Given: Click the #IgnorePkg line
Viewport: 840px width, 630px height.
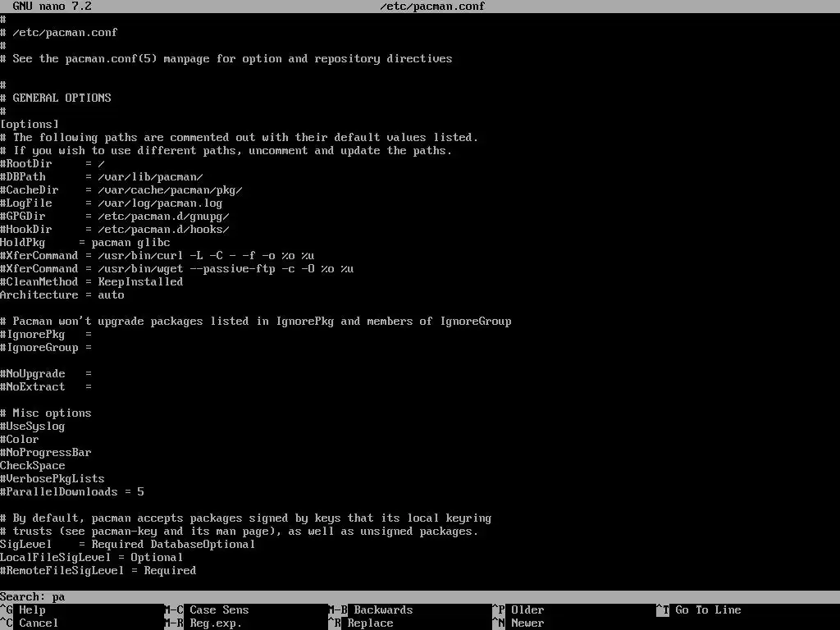Looking at the screenshot, I should [46, 335].
